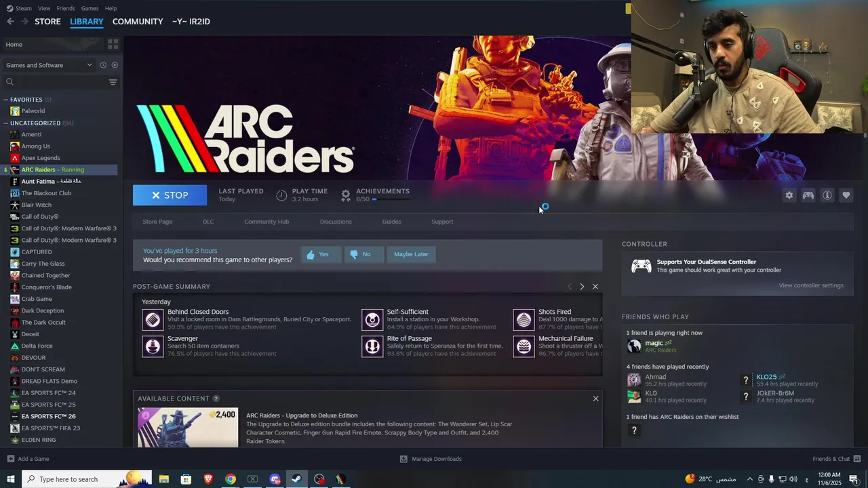This screenshot has width=868, height=488.
Task: Dismiss the Available Content panel
Action: [x=595, y=399]
